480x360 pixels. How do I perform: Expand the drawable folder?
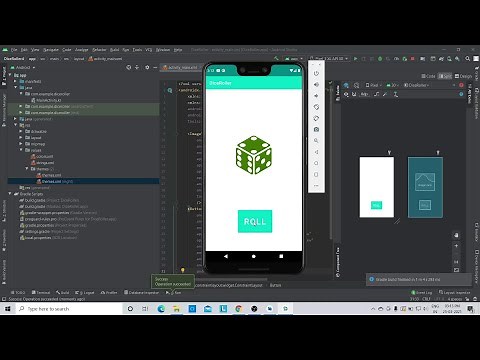click(x=21, y=131)
